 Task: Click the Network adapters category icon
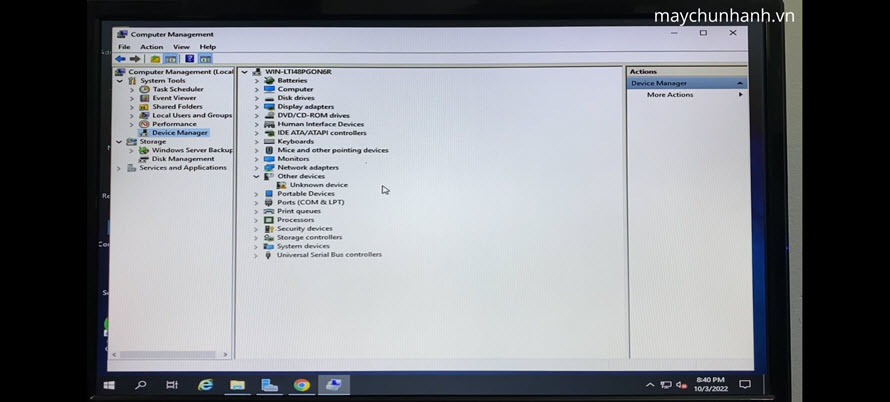coord(269,168)
